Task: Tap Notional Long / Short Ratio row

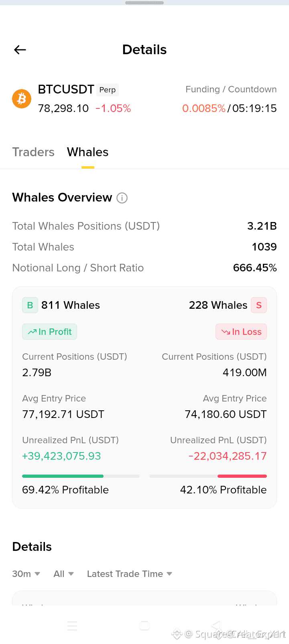Action: click(x=144, y=268)
